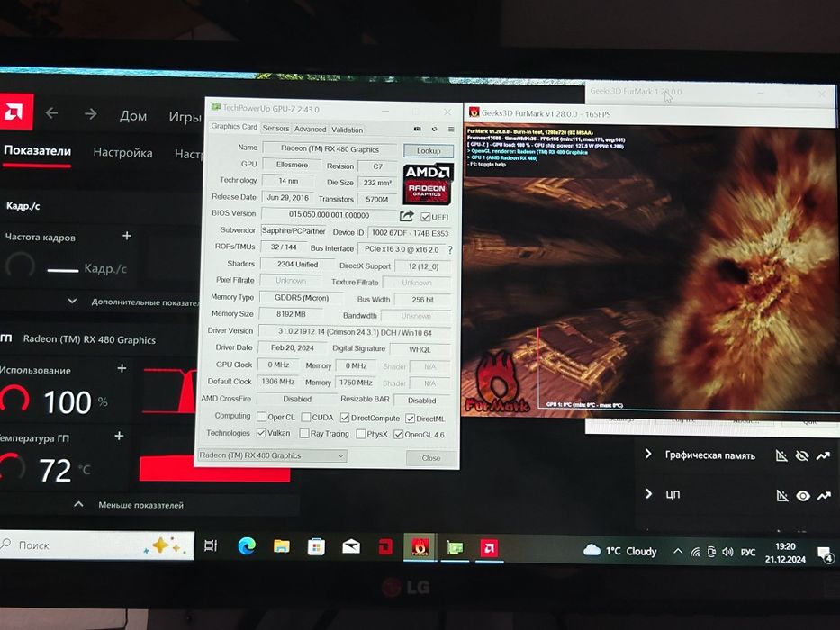Click the plus icon next to Использование
The image size is (840, 630).
point(122,368)
